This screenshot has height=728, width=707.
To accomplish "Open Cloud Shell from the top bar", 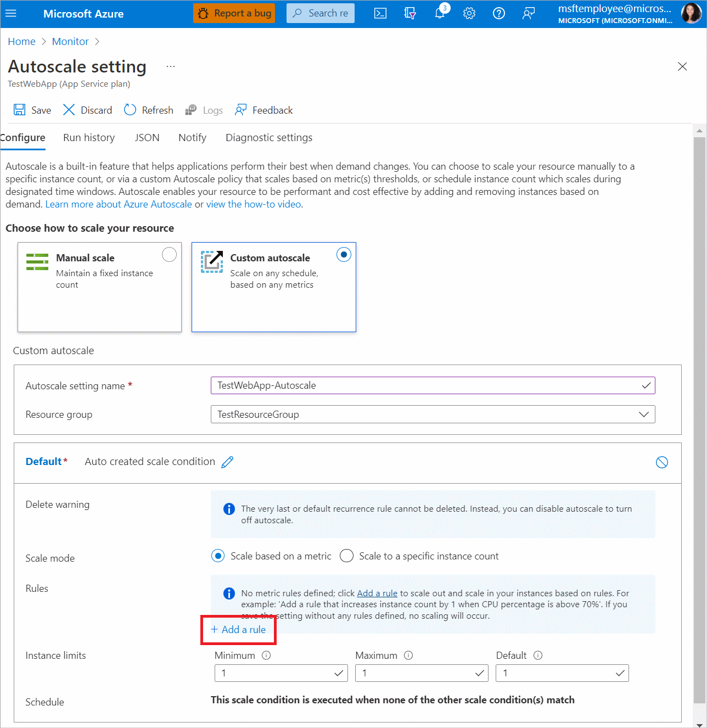I will point(380,13).
